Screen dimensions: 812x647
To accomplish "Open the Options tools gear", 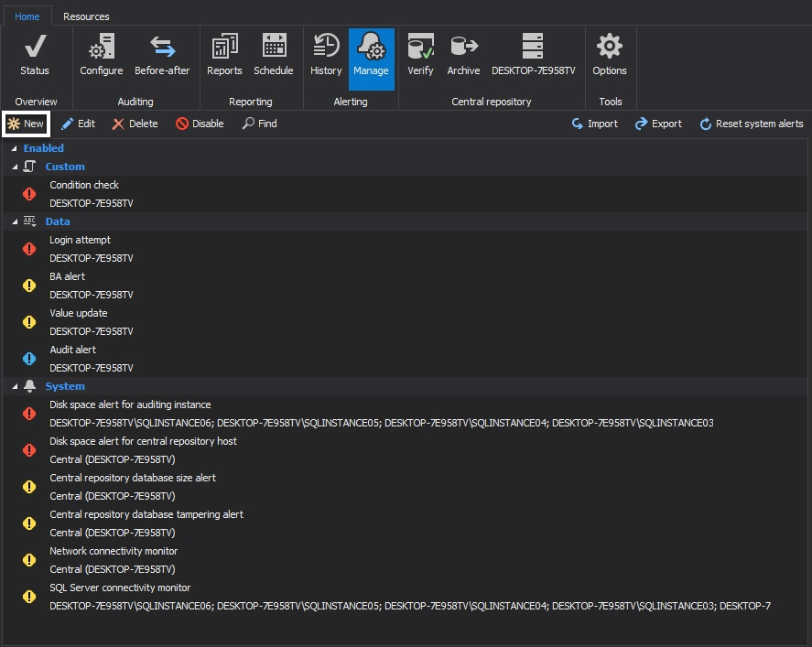I will coord(610,56).
